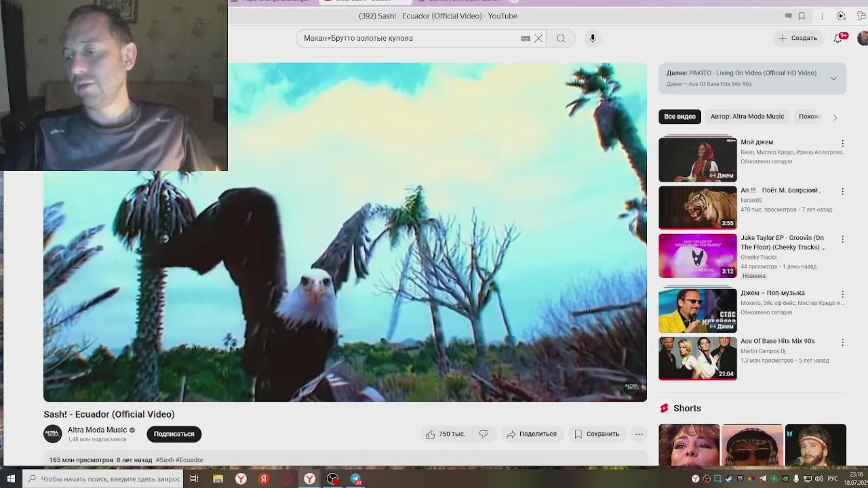Open the Telegram taskbar icon

(x=355, y=479)
